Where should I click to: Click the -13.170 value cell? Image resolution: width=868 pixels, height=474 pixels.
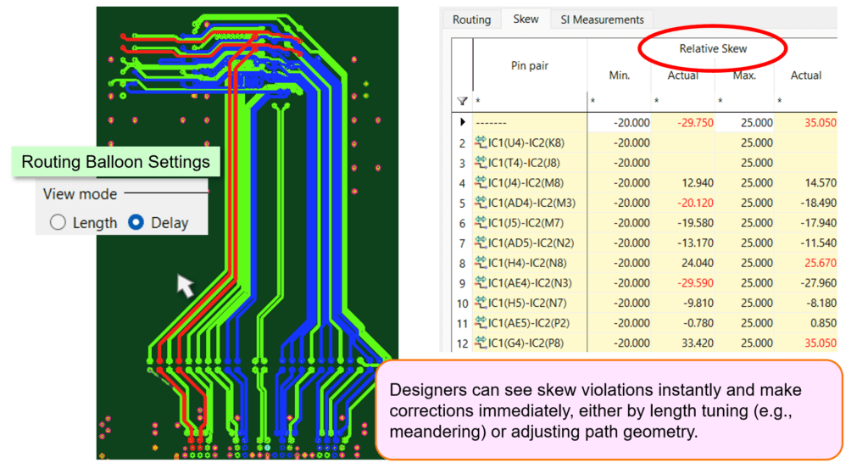(695, 243)
